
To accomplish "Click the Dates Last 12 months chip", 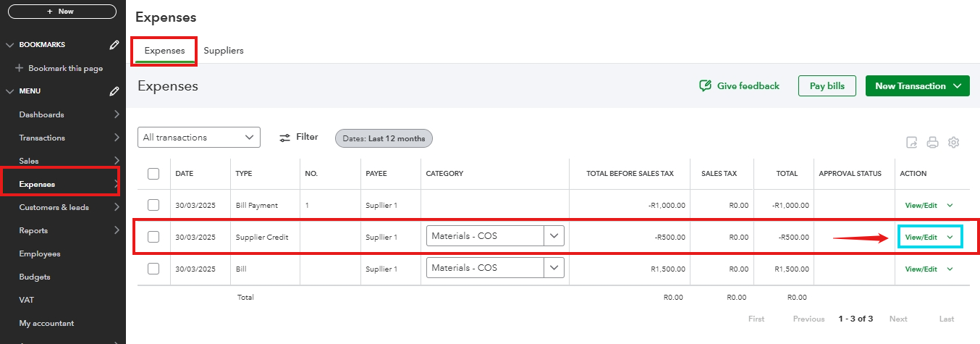I will [384, 138].
